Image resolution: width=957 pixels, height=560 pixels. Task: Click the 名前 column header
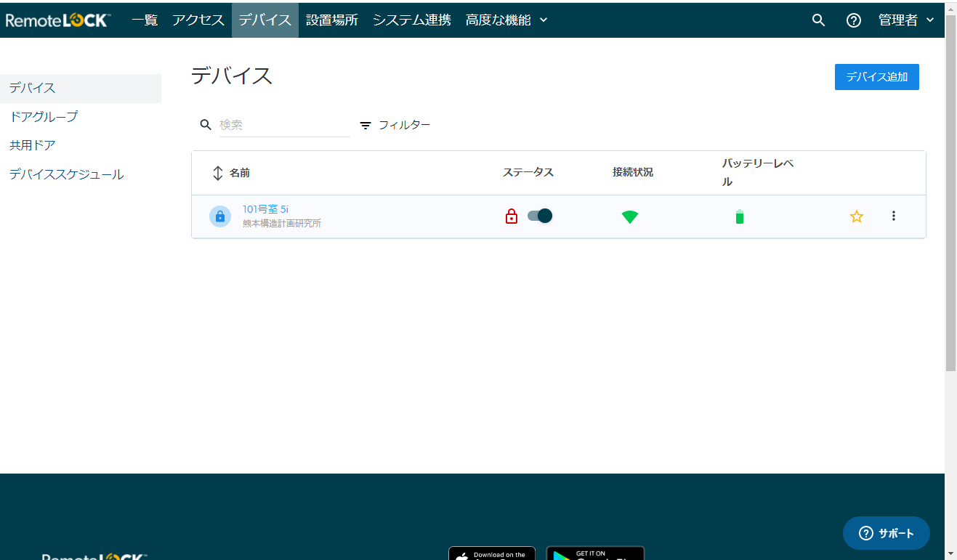coord(240,173)
